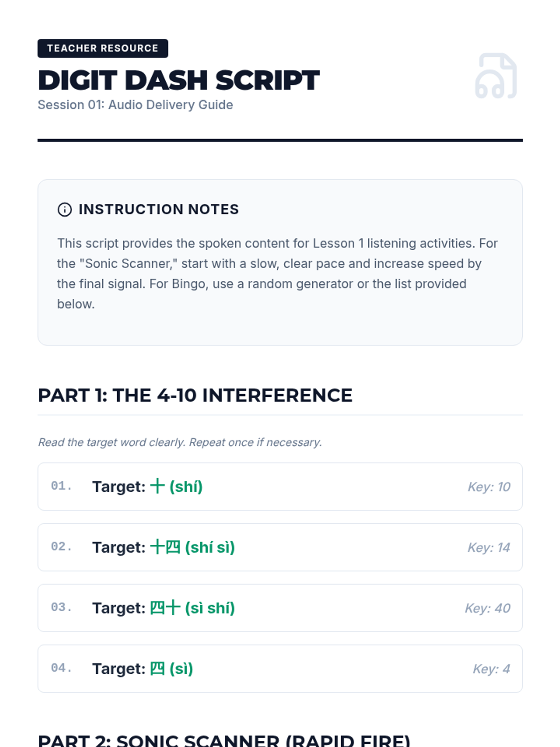Click the 'Key: 40' answer label

[x=488, y=608]
